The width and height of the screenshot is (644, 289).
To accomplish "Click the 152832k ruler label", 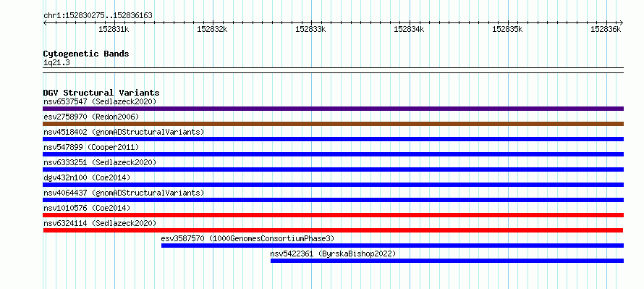I will tap(212, 29).
